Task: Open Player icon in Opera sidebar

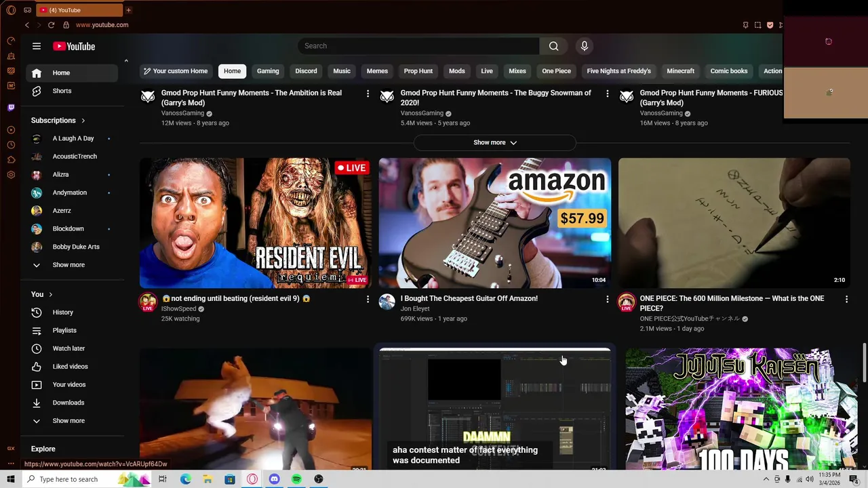Action: click(11, 130)
